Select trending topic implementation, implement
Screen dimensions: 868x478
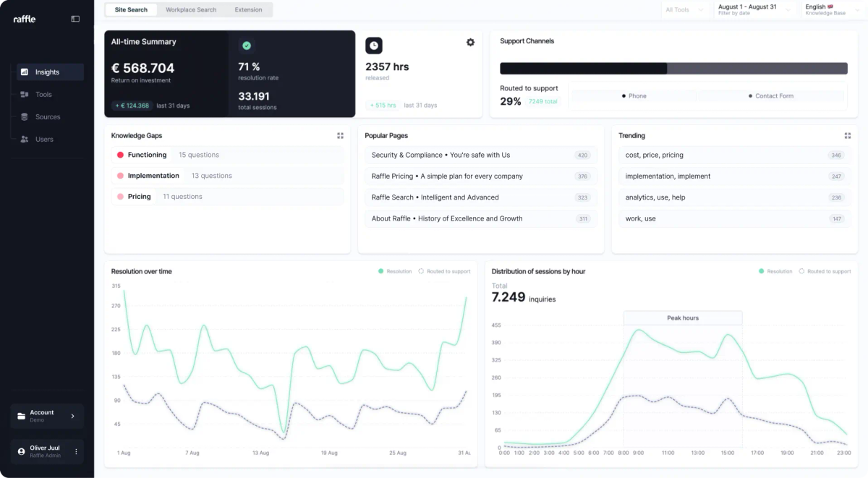[735, 176]
